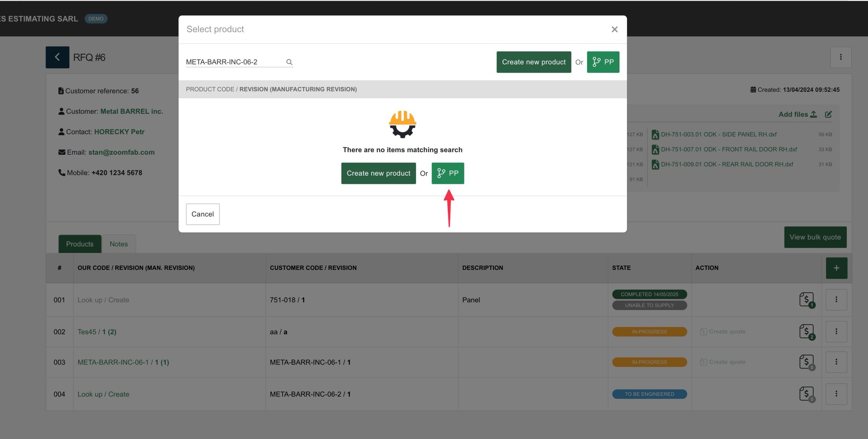
Task: Open the three-dot menu for row 004
Action: pyautogui.click(x=836, y=394)
